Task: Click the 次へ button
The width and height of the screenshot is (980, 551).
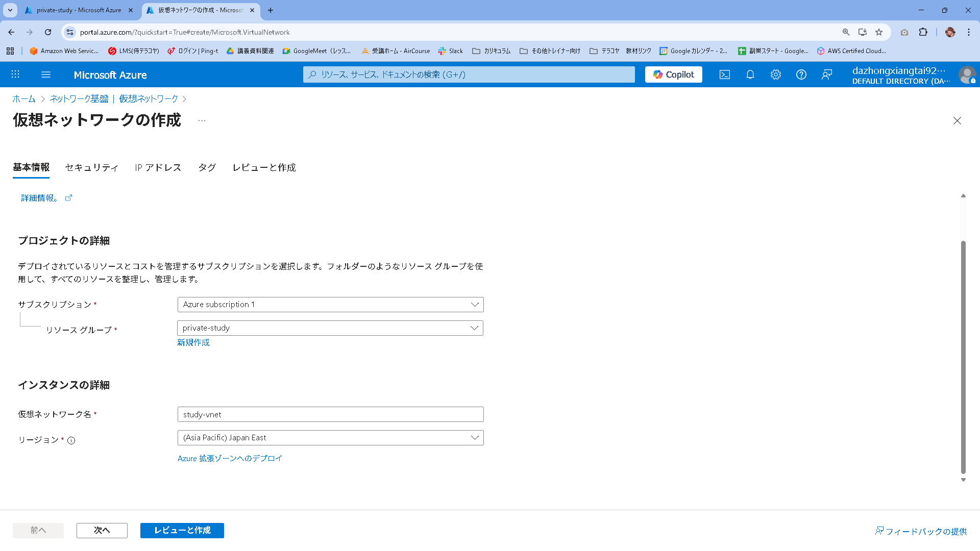Action: point(102,531)
